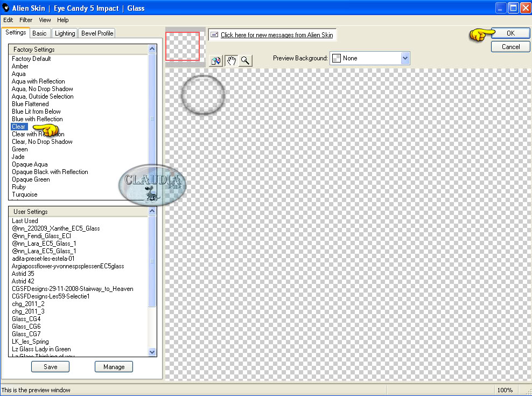Select LK_les_Spring user setting
The height and width of the screenshot is (396, 532).
tap(30, 342)
